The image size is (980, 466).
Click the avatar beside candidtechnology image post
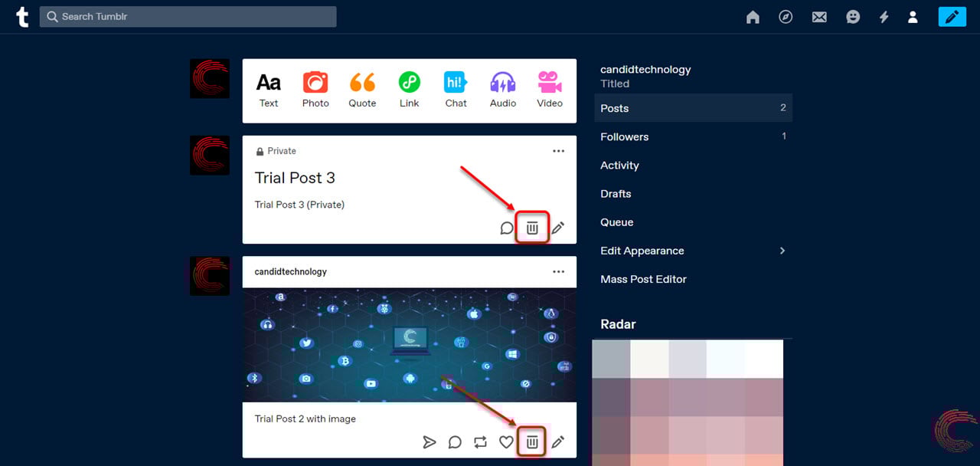point(210,276)
